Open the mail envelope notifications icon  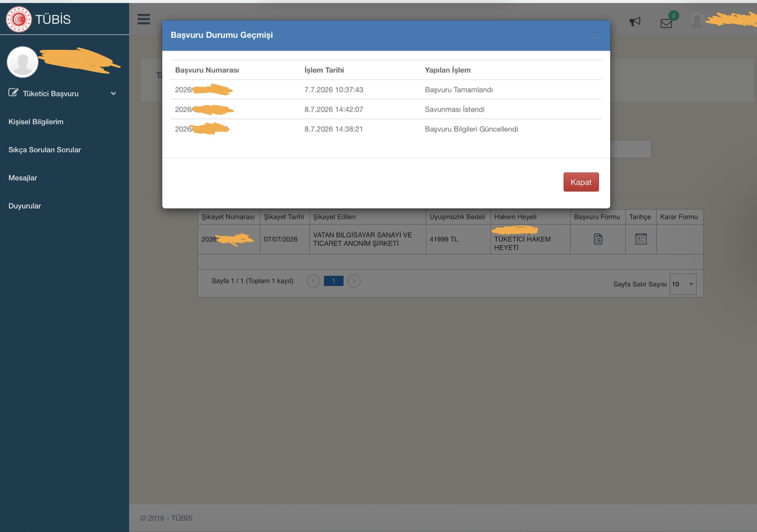coord(666,23)
